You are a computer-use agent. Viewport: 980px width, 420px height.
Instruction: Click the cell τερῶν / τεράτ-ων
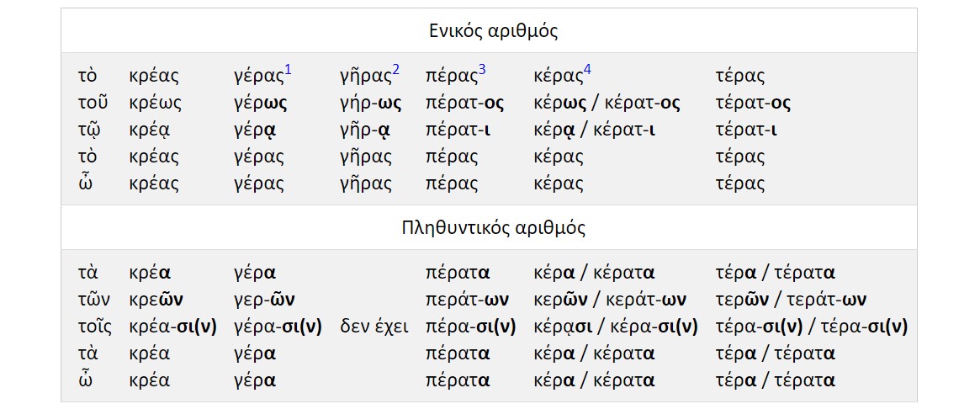point(791,300)
